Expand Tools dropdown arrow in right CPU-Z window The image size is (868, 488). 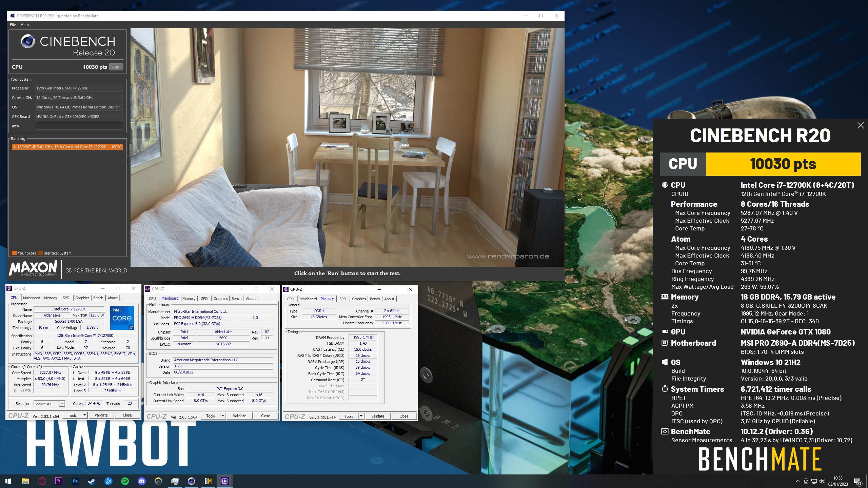[361, 416]
